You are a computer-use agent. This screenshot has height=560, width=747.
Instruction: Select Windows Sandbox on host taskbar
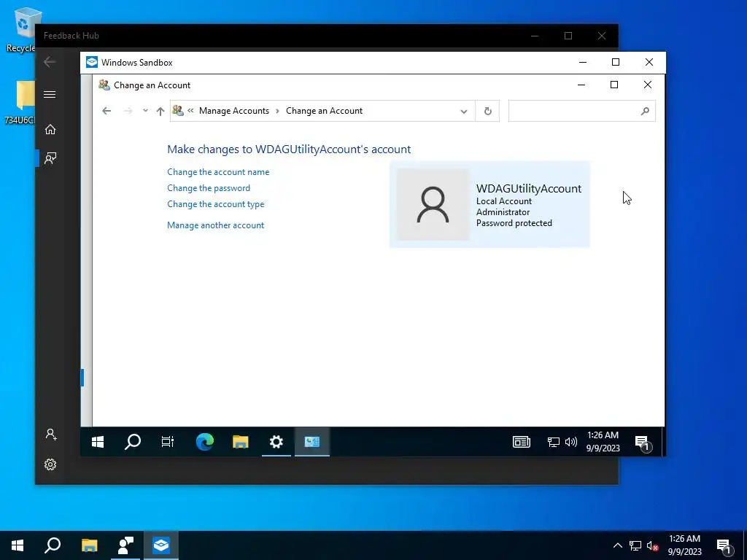click(161, 545)
